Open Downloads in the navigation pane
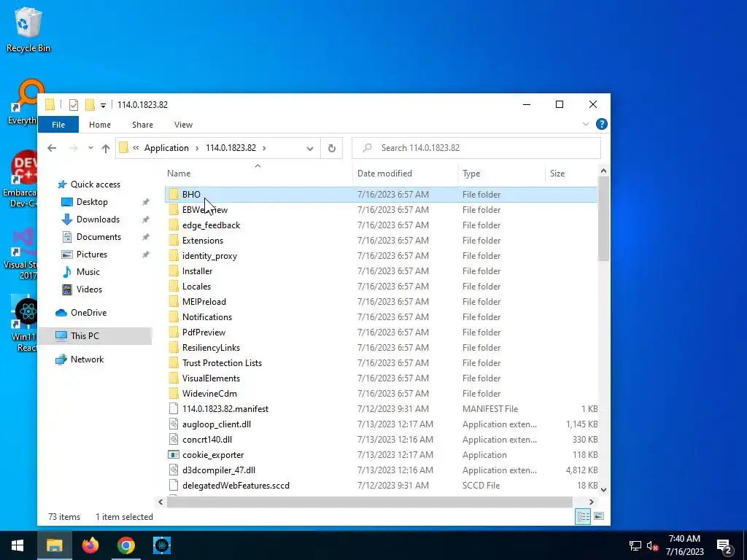The height and width of the screenshot is (560, 747). coord(98,219)
